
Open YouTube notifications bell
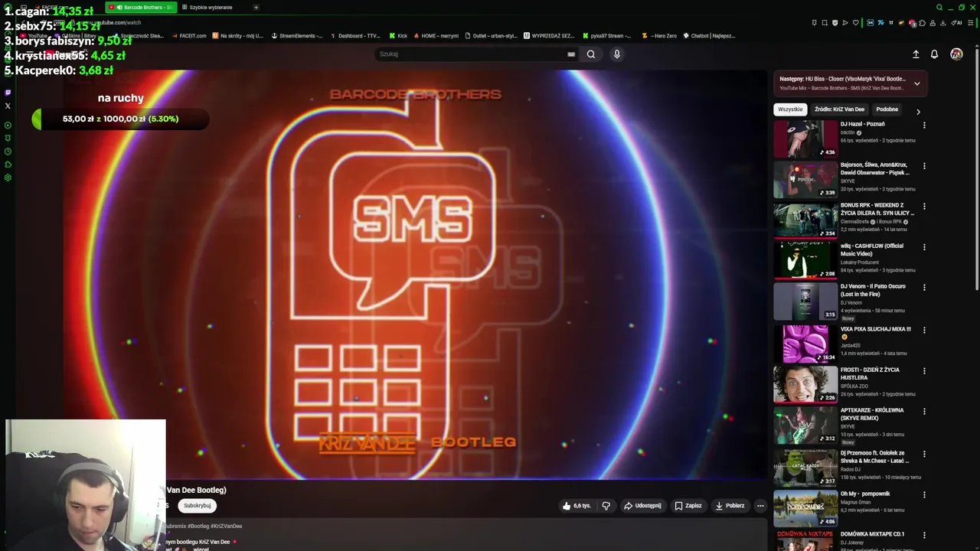[x=934, y=54]
